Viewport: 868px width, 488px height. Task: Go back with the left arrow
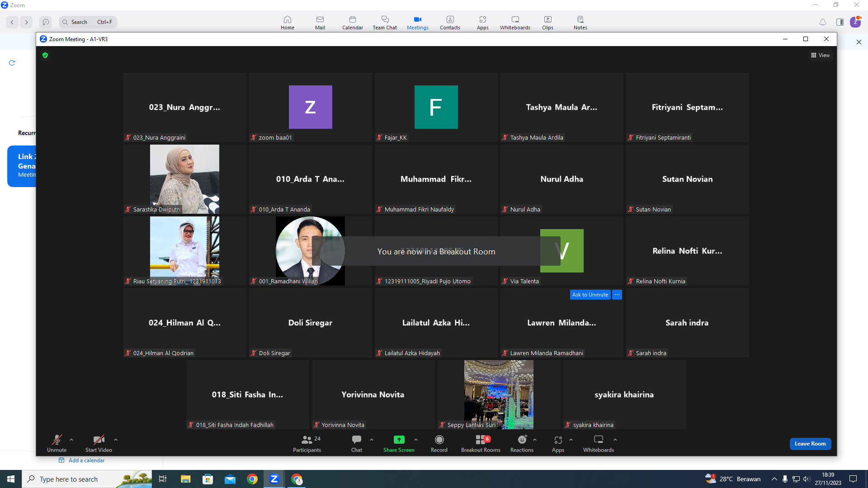(12, 22)
